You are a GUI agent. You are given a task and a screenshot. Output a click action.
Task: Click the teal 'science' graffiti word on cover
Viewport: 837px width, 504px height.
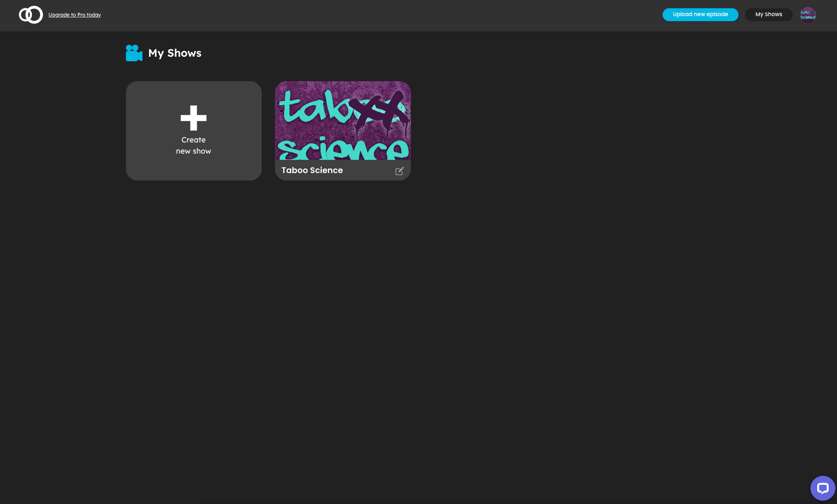point(343,150)
